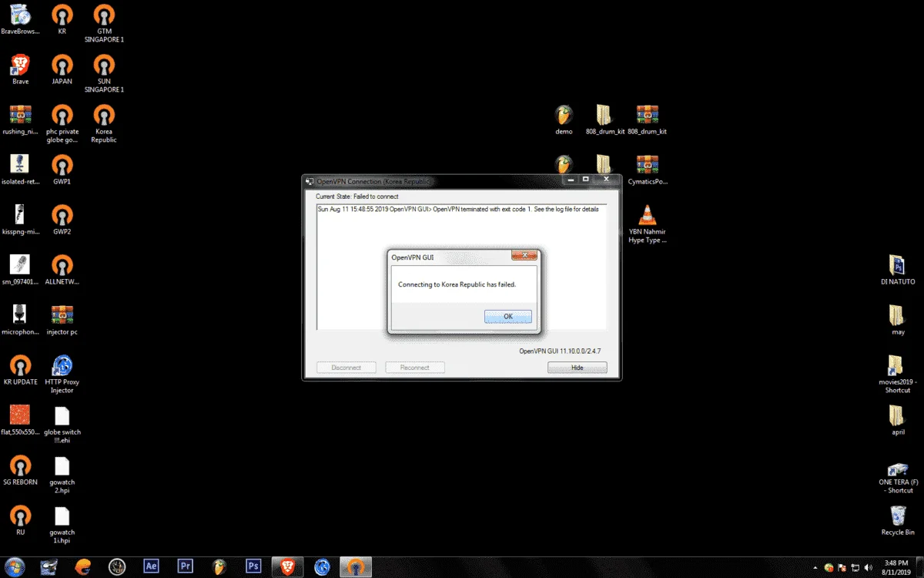Select the injector pc archive icon

pyautogui.click(x=62, y=320)
